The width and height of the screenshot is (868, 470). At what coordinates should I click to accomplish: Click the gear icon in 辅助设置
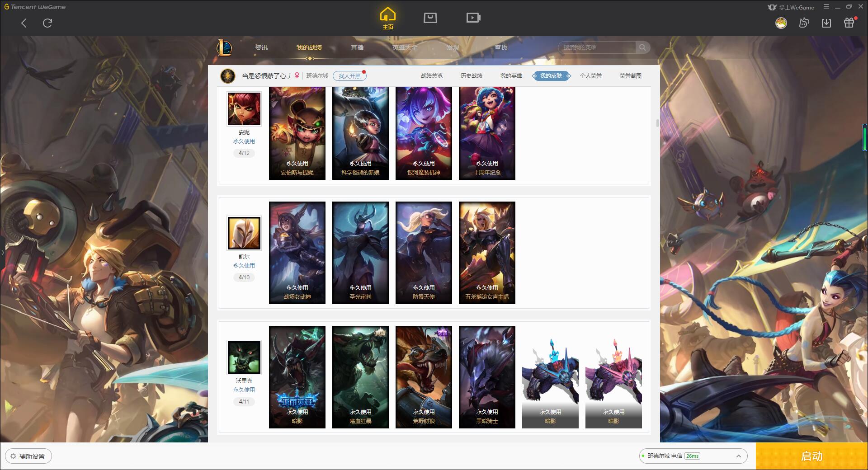(x=13, y=456)
